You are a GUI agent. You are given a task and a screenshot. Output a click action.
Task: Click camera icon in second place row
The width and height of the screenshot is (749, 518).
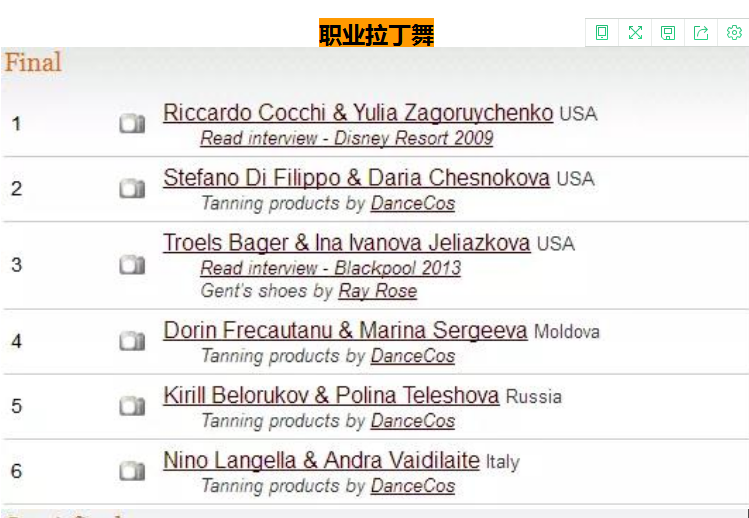pos(132,188)
